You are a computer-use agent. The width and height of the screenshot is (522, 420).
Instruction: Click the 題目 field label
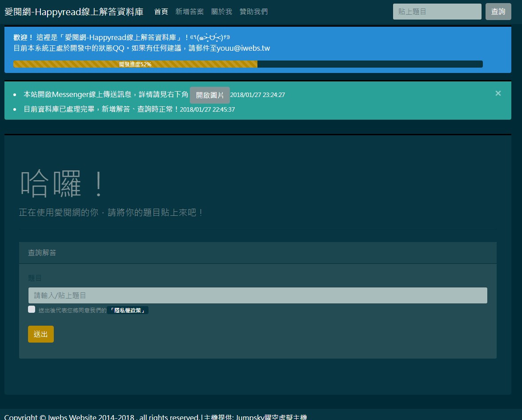coord(35,278)
